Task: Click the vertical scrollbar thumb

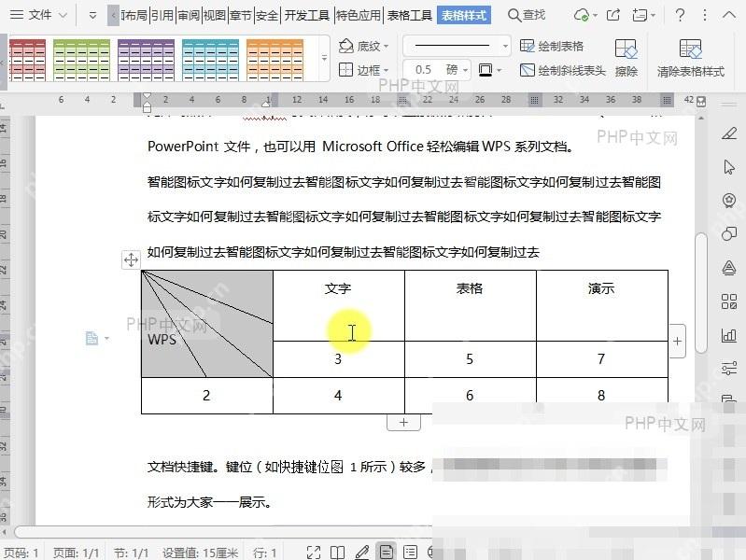Action: pyautogui.click(x=701, y=293)
